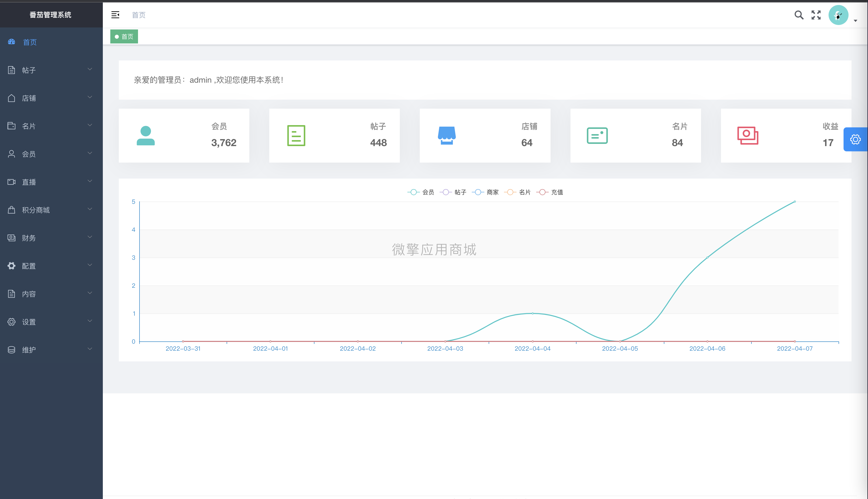The height and width of the screenshot is (499, 868).
Task: Click the chart peak point on 2022-04-04
Action: tap(532, 313)
